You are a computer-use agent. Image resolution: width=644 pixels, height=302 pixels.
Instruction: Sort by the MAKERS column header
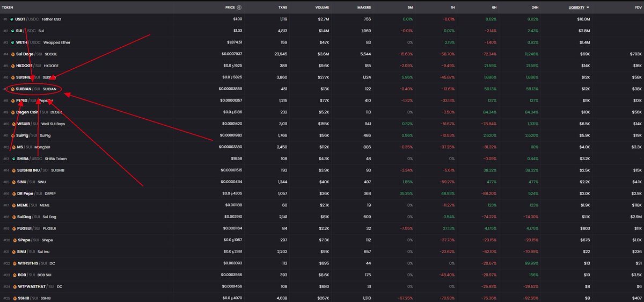coord(363,8)
